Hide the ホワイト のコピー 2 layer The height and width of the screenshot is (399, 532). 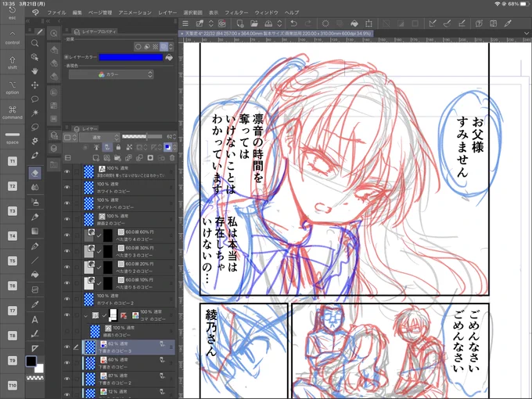[x=67, y=299]
